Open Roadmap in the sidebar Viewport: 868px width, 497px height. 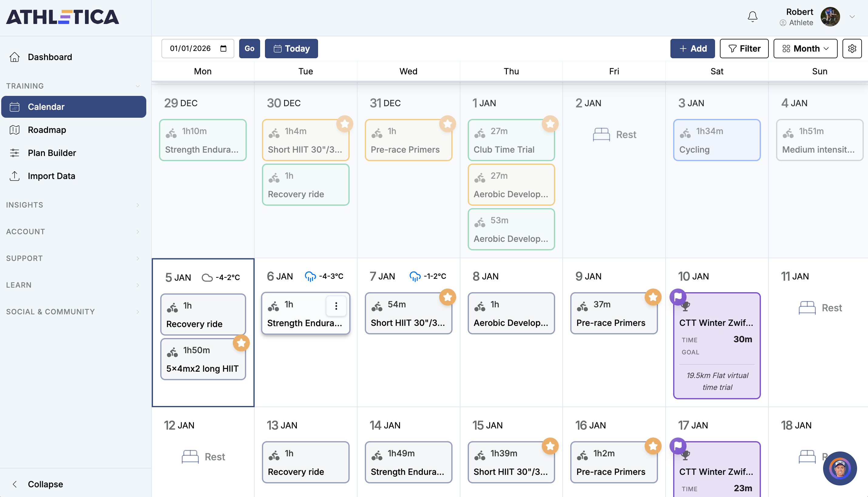pyautogui.click(x=47, y=130)
